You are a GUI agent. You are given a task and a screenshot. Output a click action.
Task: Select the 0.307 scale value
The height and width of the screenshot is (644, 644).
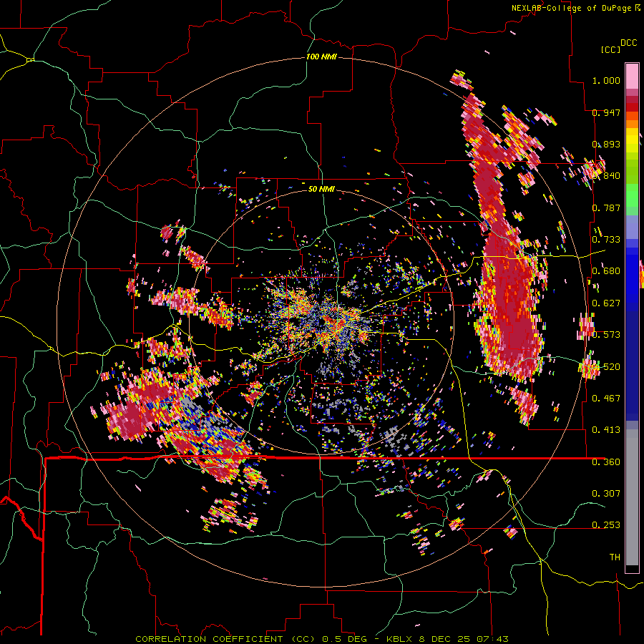tap(606, 494)
